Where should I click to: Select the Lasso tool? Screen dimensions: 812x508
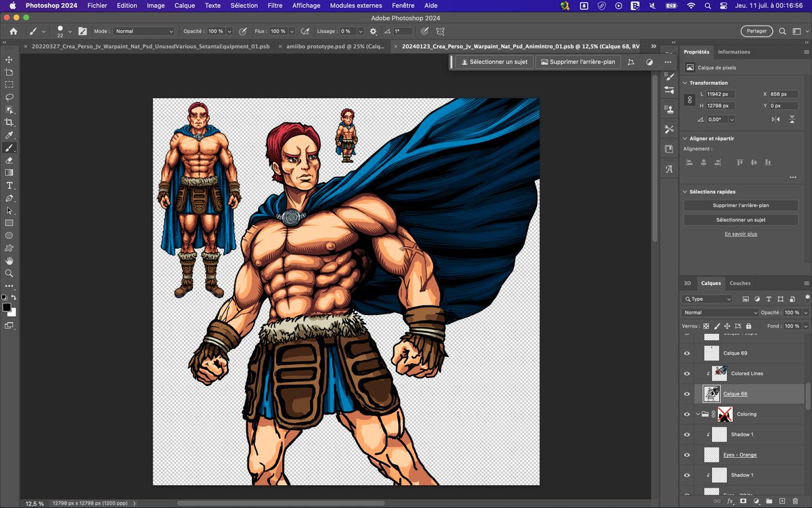pos(9,98)
